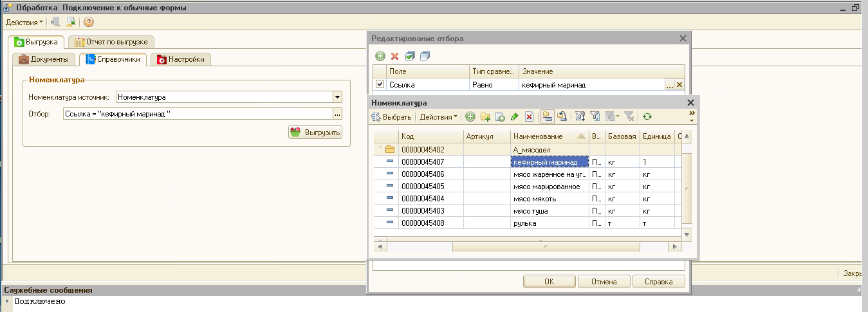Select row мясо мякоть

coord(528,199)
